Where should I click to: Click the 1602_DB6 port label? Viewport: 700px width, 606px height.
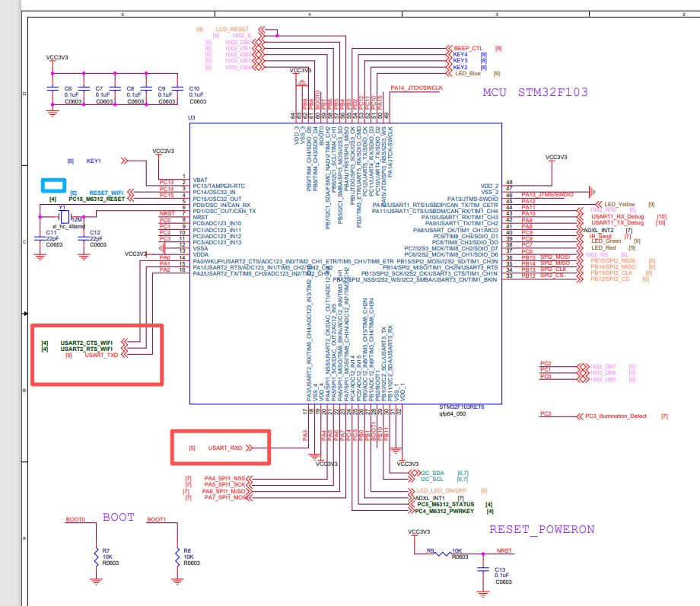603,372
